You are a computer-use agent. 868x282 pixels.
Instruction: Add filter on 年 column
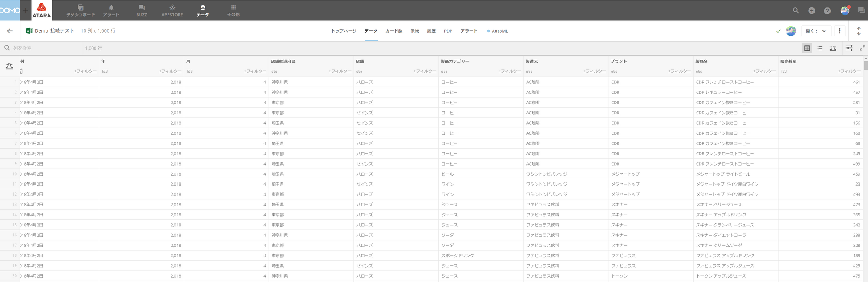click(170, 71)
